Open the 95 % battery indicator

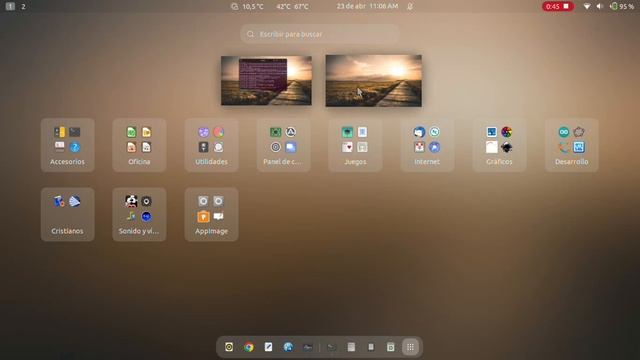pos(622,7)
